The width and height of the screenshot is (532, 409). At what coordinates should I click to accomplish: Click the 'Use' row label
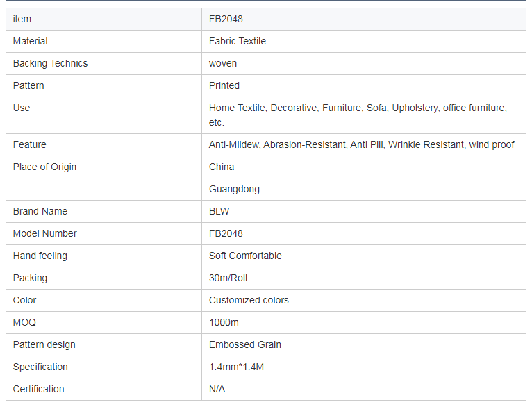pyautogui.click(x=22, y=108)
